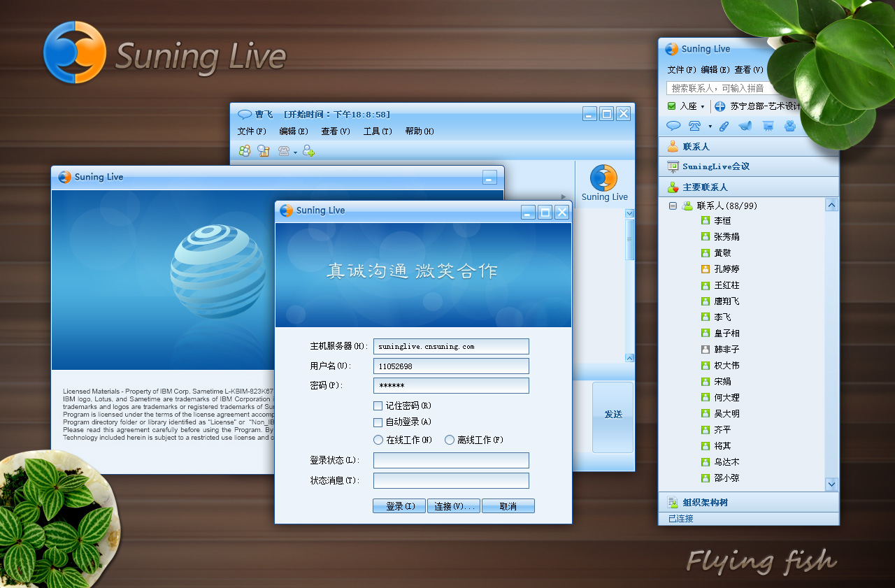This screenshot has width=895, height=588.
Task: Click the paperclip send-file icon
Action: click(x=724, y=126)
